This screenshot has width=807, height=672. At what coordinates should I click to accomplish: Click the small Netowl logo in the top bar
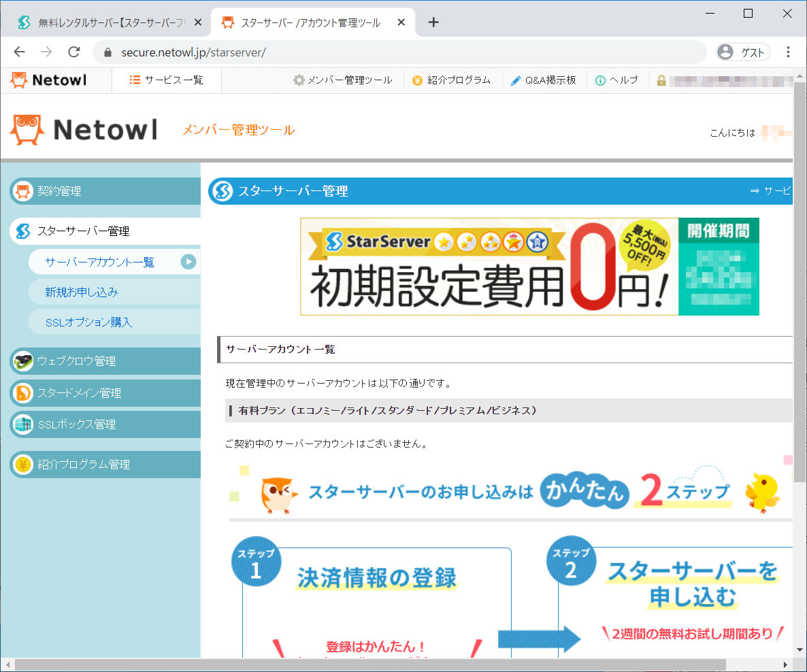(49, 80)
